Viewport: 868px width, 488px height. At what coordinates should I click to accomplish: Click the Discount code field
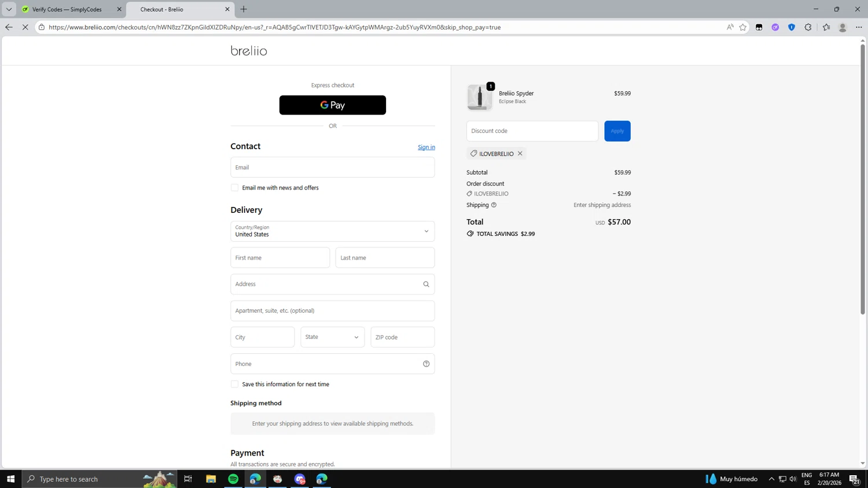click(x=532, y=131)
